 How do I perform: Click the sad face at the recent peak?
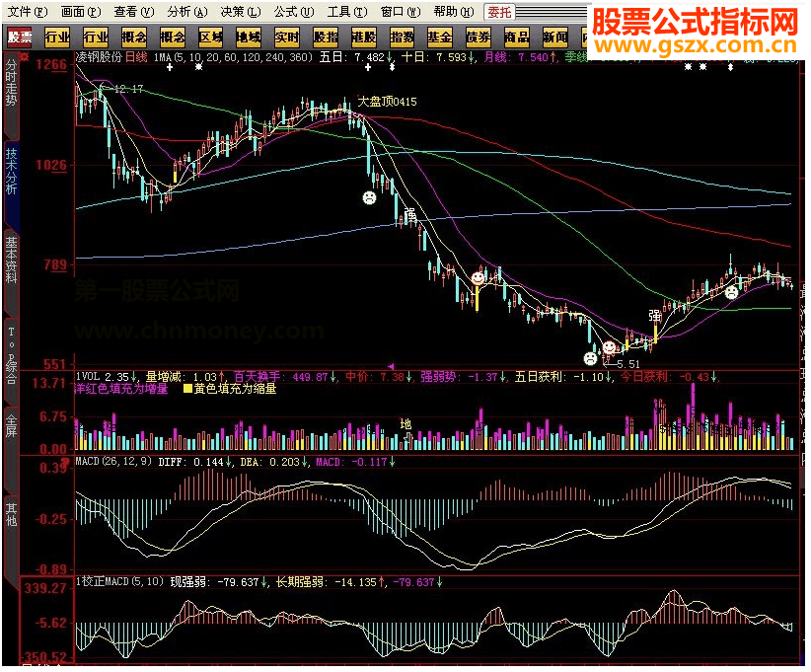pos(731,293)
